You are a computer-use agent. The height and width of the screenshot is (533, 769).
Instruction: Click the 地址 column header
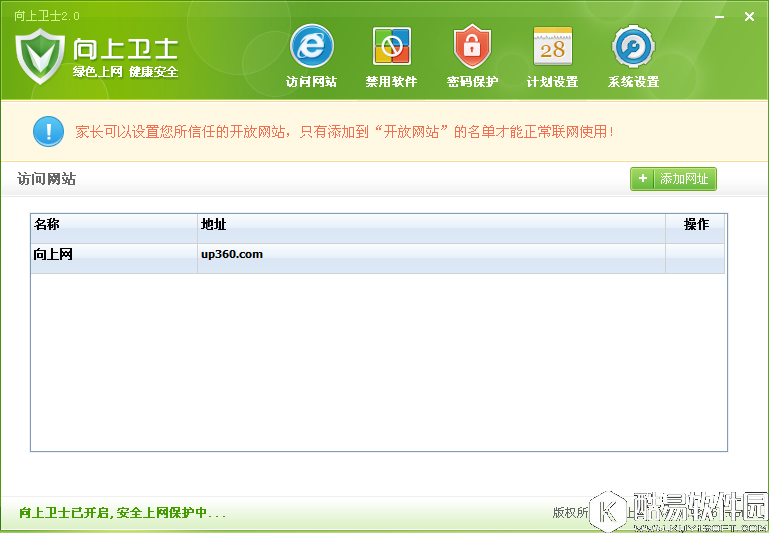pos(214,224)
